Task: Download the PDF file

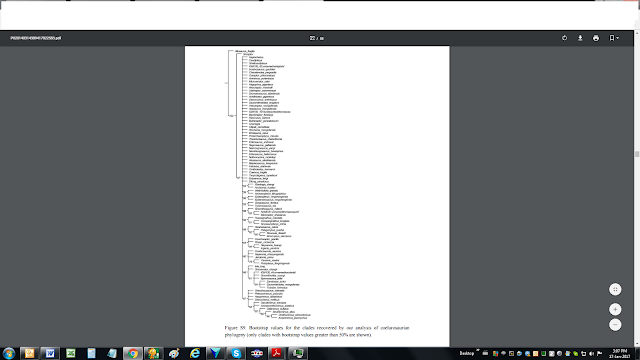Action: (580, 38)
